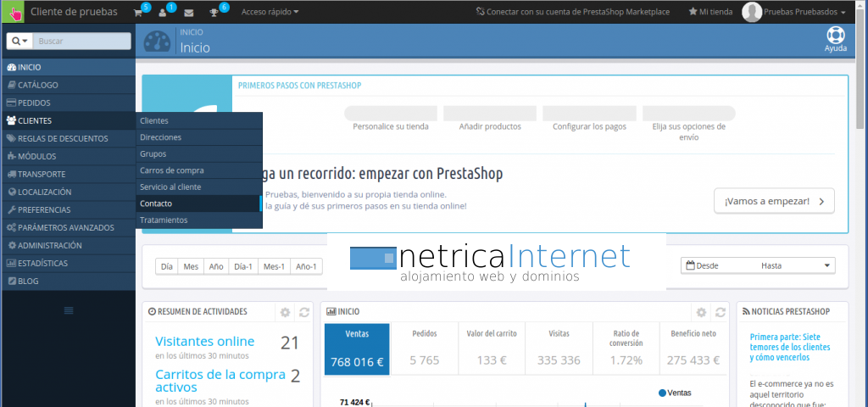Screen dimensions: 868x407
Task: Open settings gear in Resumen de Actividades
Action: click(x=285, y=312)
